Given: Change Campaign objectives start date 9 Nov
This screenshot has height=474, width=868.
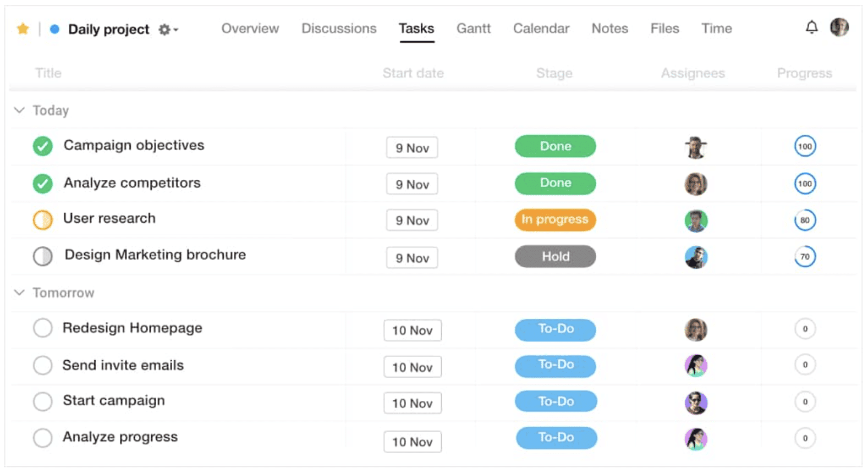Looking at the screenshot, I should pos(412,148).
